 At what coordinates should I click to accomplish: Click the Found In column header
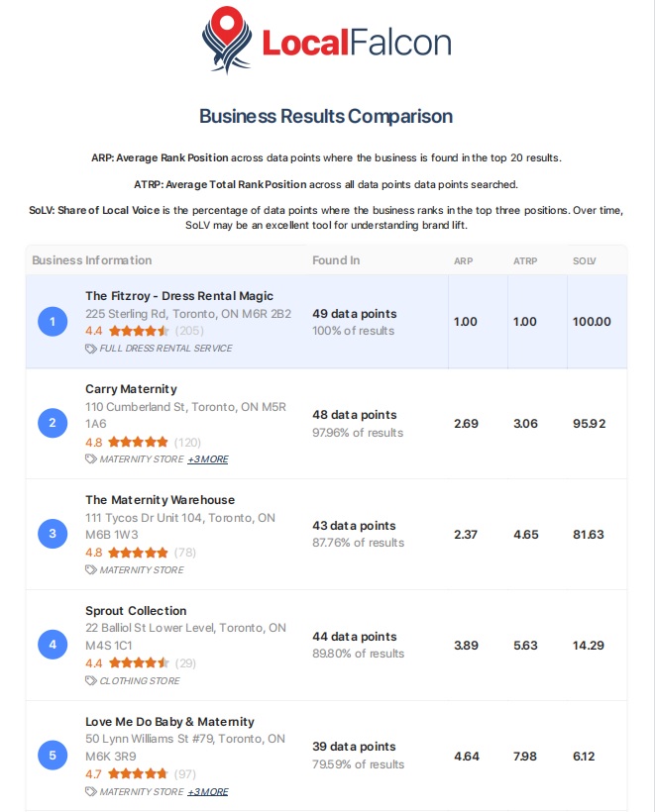click(336, 260)
